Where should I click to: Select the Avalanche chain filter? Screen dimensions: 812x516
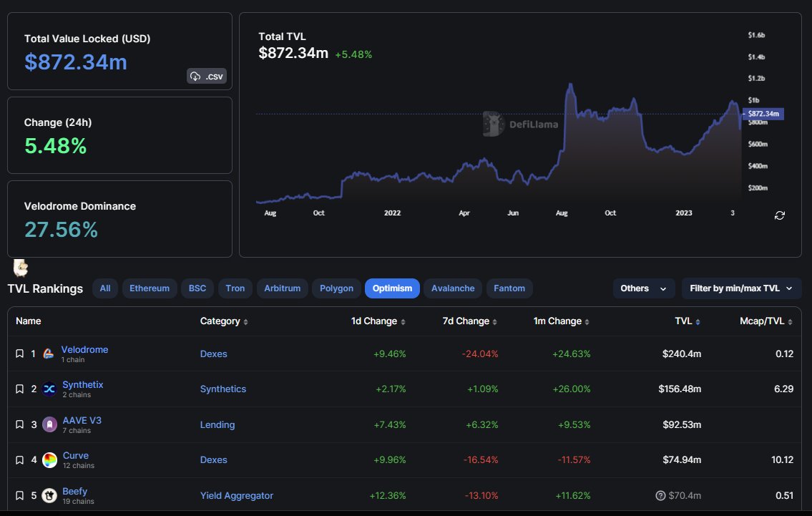[x=453, y=288]
